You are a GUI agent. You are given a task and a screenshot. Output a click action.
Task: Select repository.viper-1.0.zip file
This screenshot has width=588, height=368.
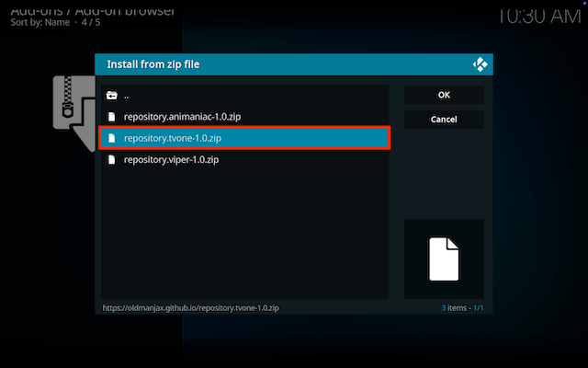click(x=244, y=159)
